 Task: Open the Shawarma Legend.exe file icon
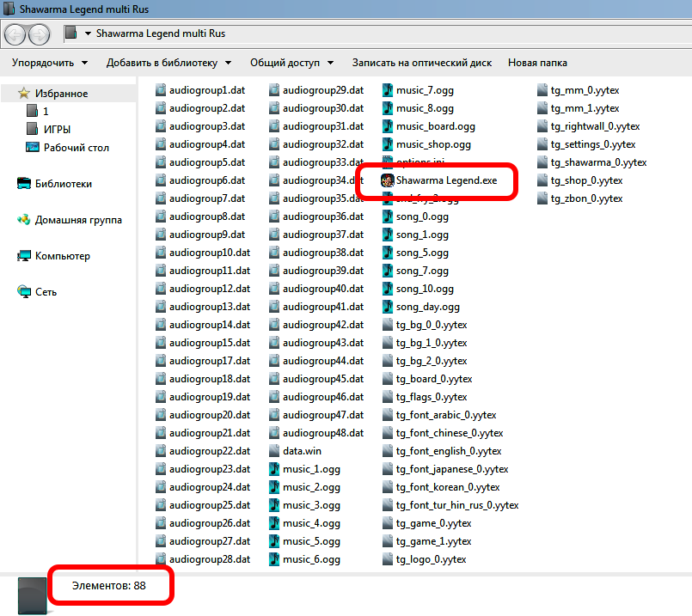[x=388, y=180]
